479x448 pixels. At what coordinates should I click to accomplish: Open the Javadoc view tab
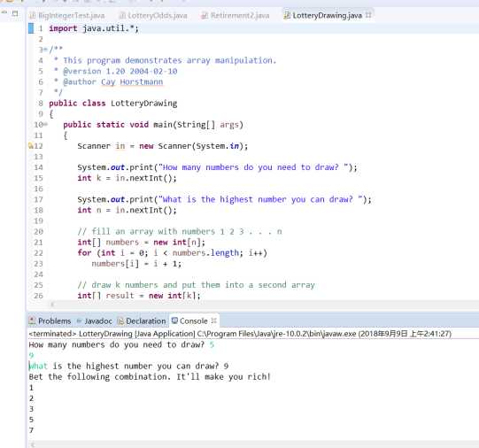(x=94, y=321)
